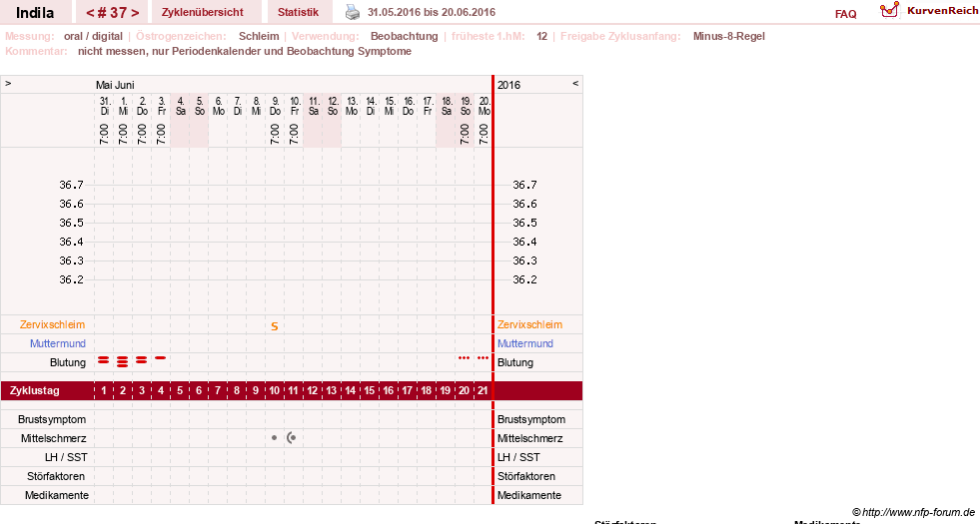The width and height of the screenshot is (980, 524).
Task: Select cycle day 21 in the Zyklustag bar
Action: pos(483,390)
